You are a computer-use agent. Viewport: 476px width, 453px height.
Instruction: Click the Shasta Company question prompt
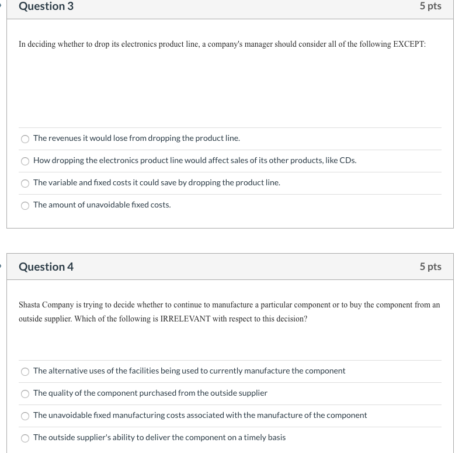(x=230, y=312)
